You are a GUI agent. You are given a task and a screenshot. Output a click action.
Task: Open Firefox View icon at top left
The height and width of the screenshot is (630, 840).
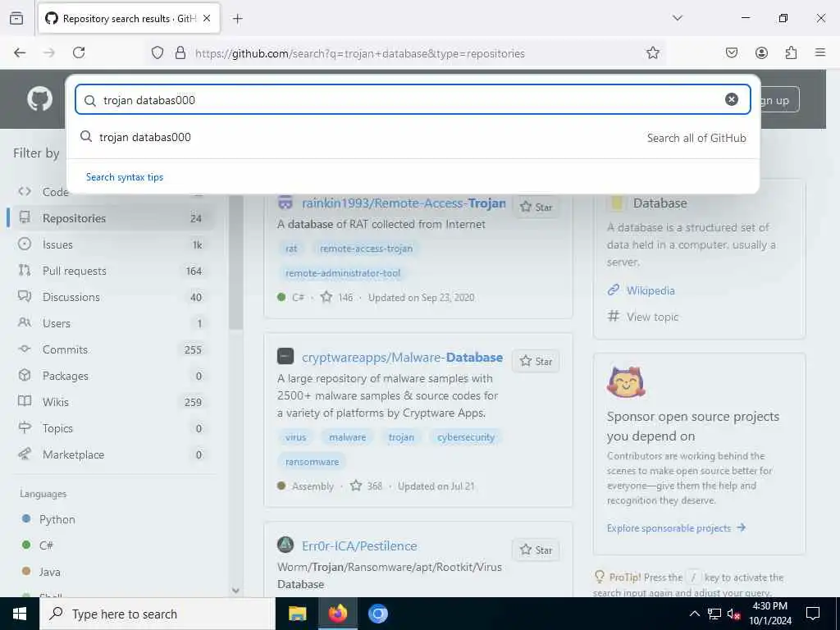point(16,19)
